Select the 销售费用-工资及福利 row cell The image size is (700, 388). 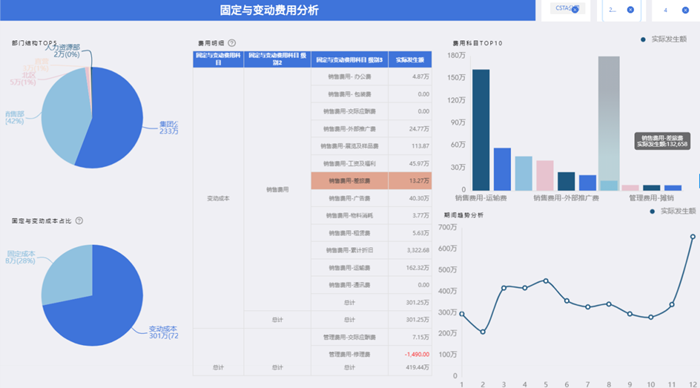(x=350, y=163)
